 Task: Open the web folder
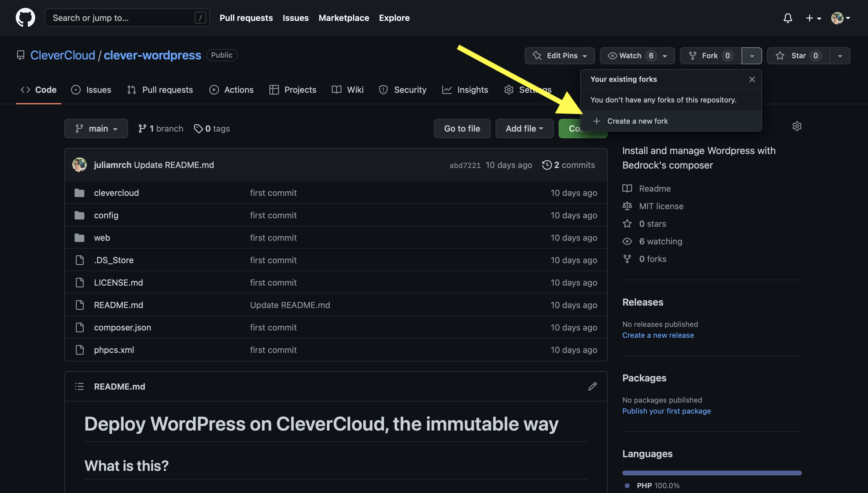click(x=102, y=238)
